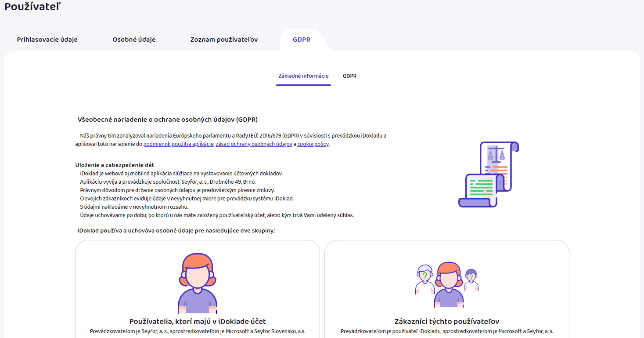Viewport: 644px width, 338px height.
Task: Open the Zoznam používateľov tab
Action: [224, 40]
